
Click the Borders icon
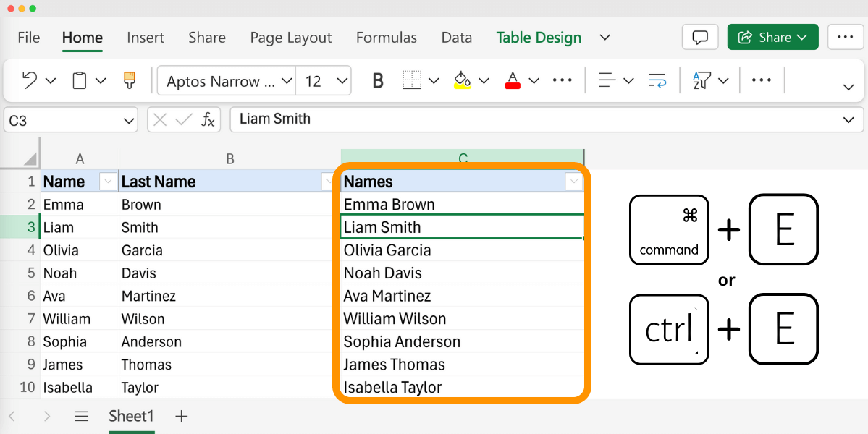(x=410, y=80)
